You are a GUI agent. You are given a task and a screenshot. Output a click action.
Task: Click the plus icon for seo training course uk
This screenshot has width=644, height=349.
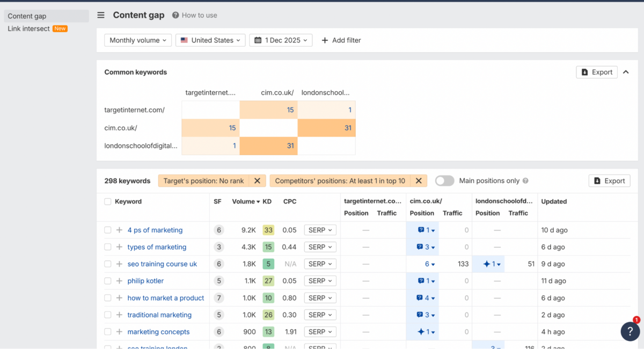coord(119,264)
